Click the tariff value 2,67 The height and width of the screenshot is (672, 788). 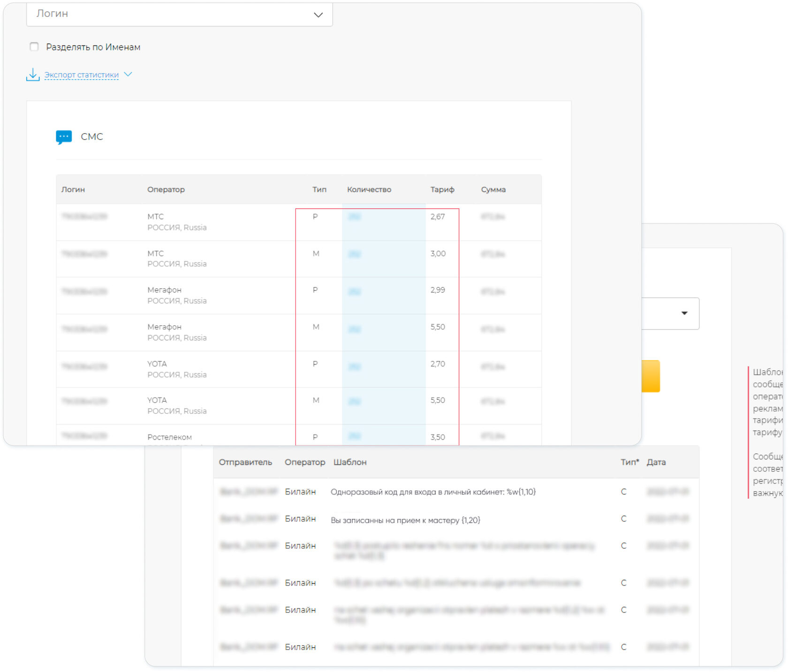click(x=438, y=217)
